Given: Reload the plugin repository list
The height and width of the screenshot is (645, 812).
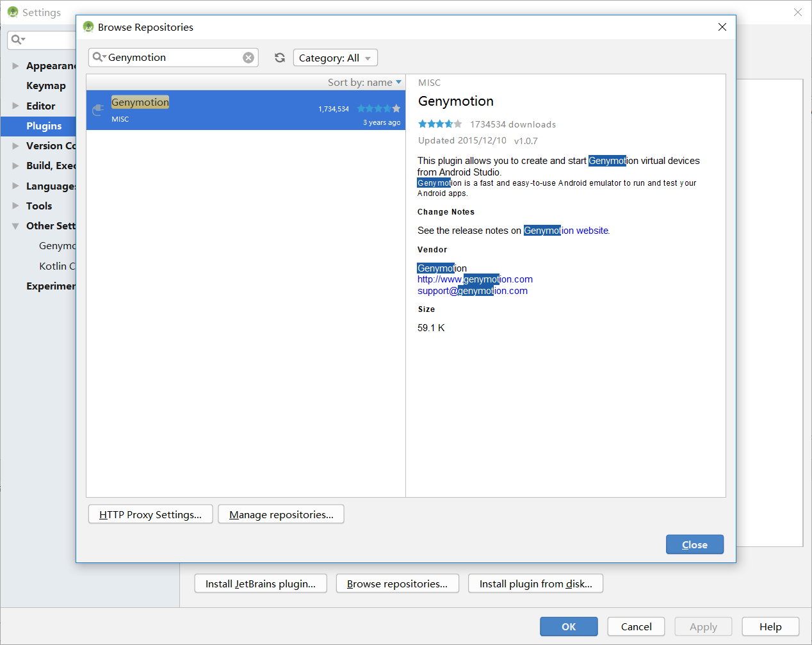Looking at the screenshot, I should [x=280, y=58].
